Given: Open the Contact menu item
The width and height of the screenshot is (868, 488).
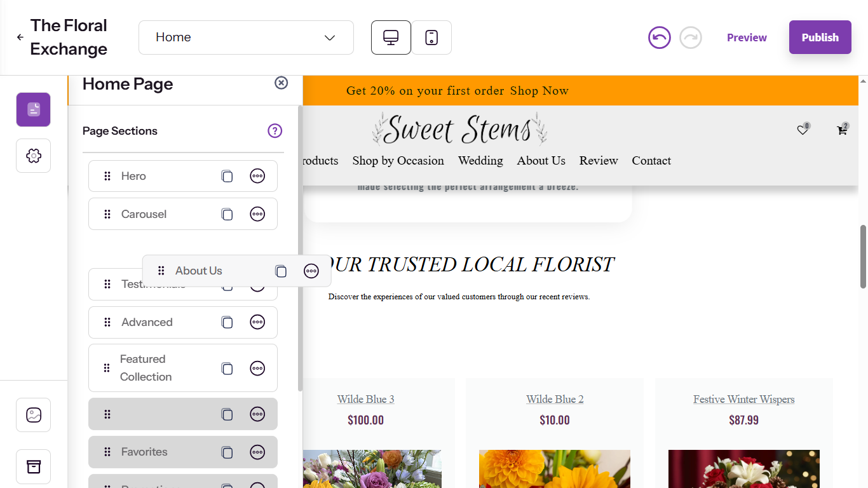Looking at the screenshot, I should click(x=651, y=161).
